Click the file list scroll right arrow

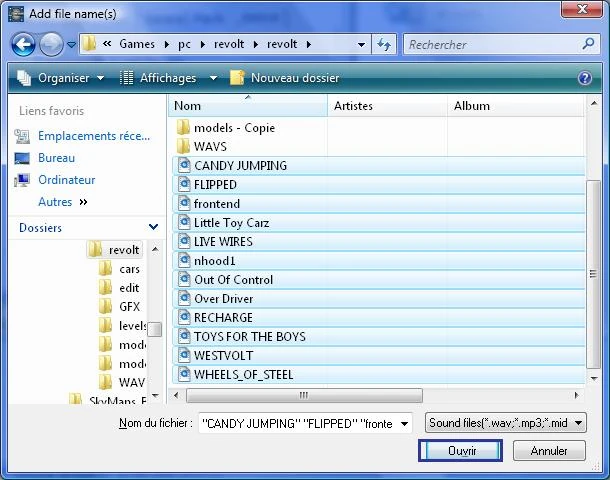click(577, 395)
